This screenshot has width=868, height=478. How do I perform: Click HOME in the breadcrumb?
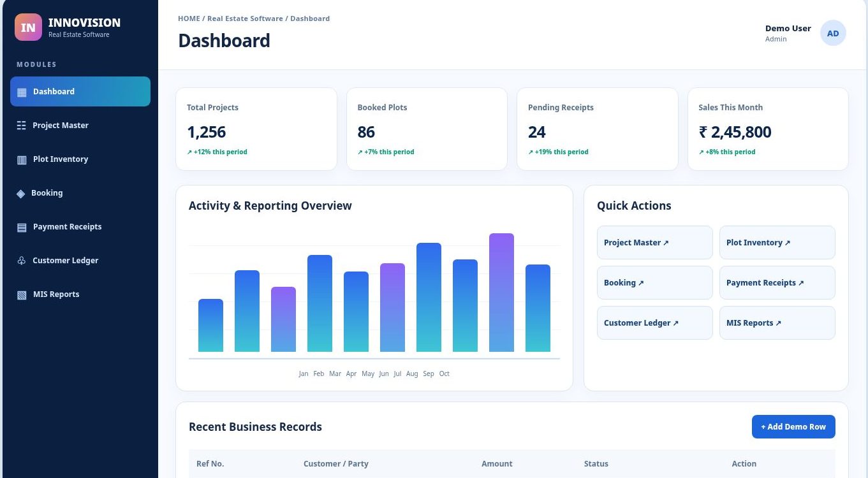[x=189, y=18]
